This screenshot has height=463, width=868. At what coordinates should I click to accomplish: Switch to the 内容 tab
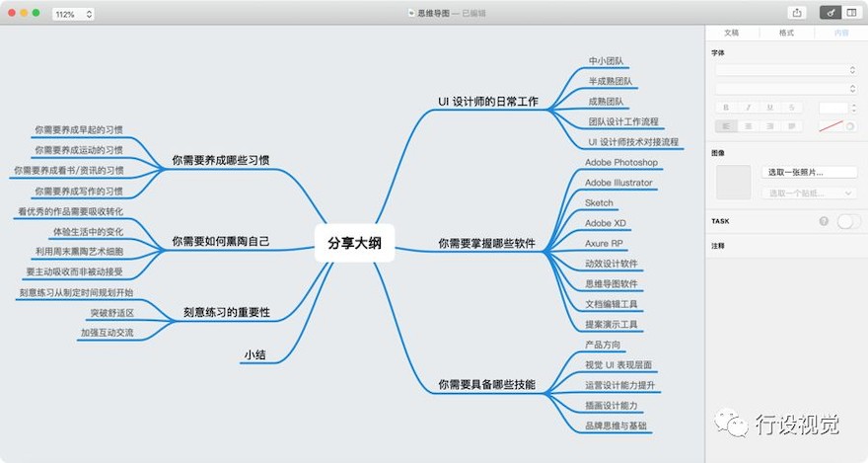pyautogui.click(x=840, y=33)
